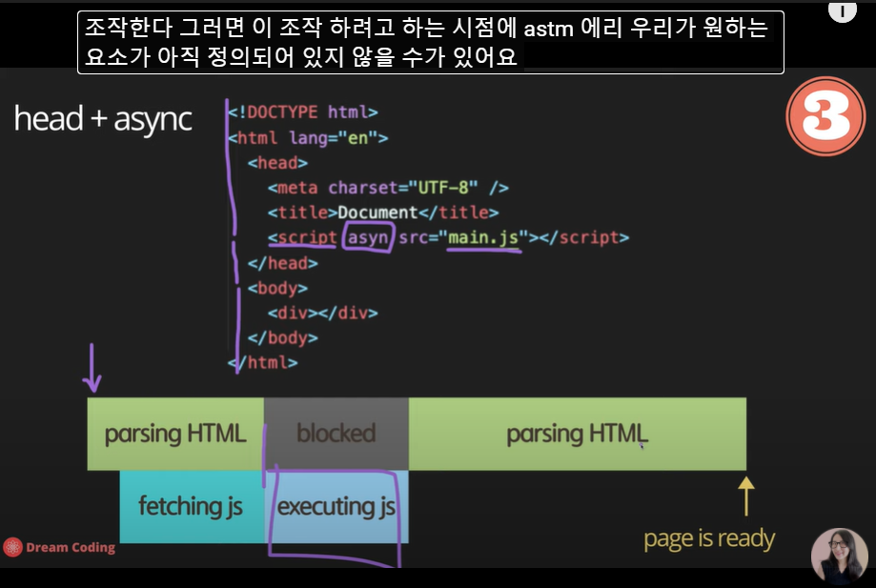
Task: Click the blue "executing js" block
Action: pyautogui.click(x=336, y=506)
